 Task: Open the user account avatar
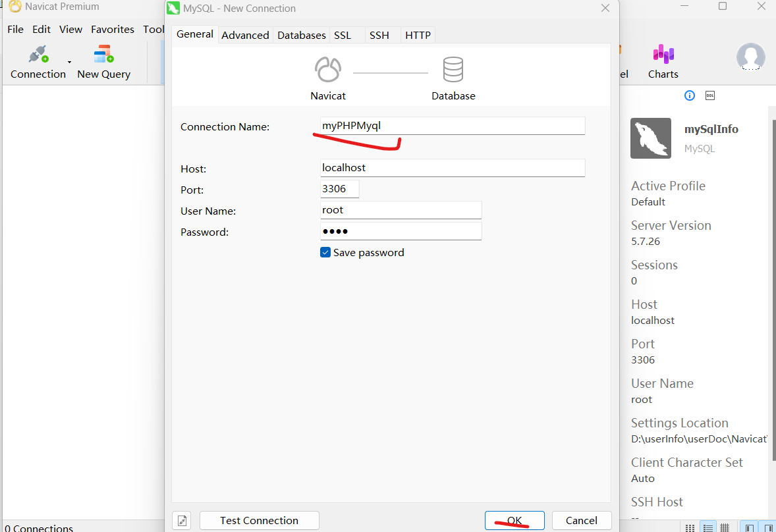click(750, 57)
